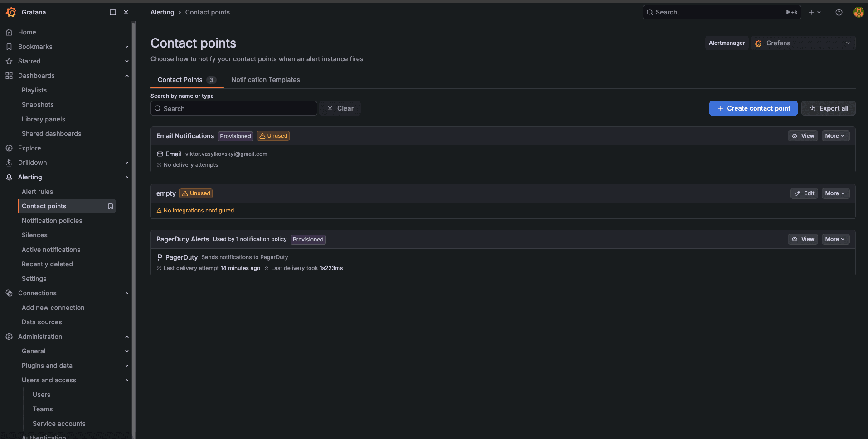Expand the Starred section chevron
868x439 pixels.
pyautogui.click(x=127, y=61)
